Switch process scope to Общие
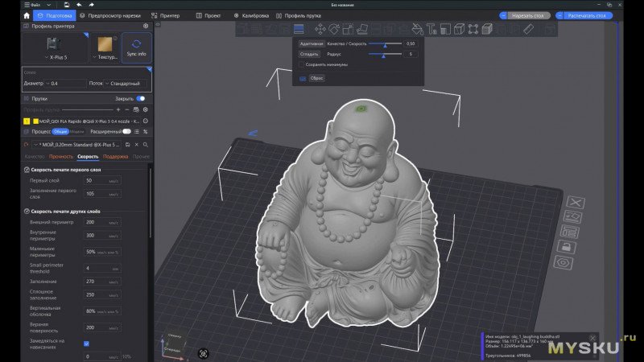The width and height of the screenshot is (644, 362). [x=60, y=131]
